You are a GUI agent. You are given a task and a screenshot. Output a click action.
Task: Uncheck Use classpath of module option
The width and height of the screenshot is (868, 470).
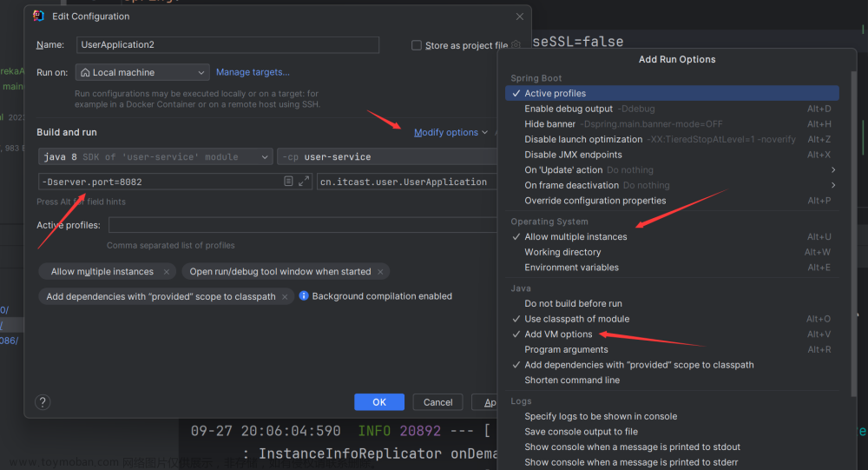pyautogui.click(x=672, y=319)
